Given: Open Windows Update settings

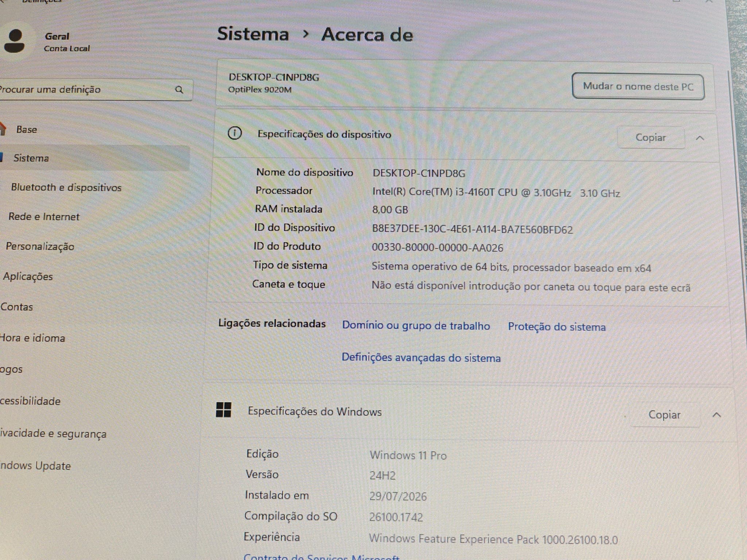Looking at the screenshot, I should (x=35, y=466).
